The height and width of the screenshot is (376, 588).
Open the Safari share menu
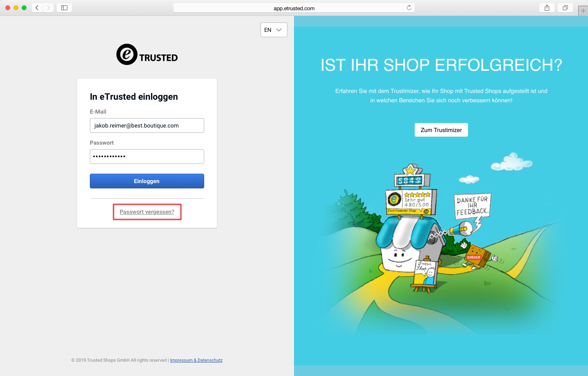[x=547, y=8]
